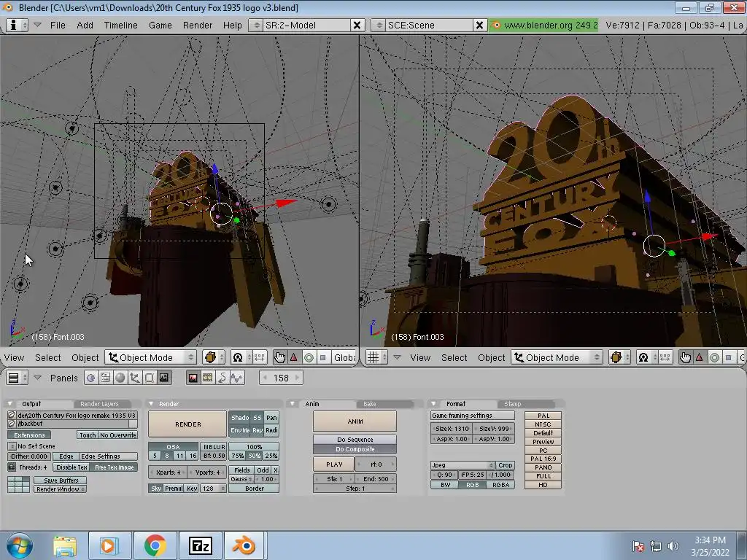Select OSA sample count 16
The image size is (747, 560).
pos(193,456)
